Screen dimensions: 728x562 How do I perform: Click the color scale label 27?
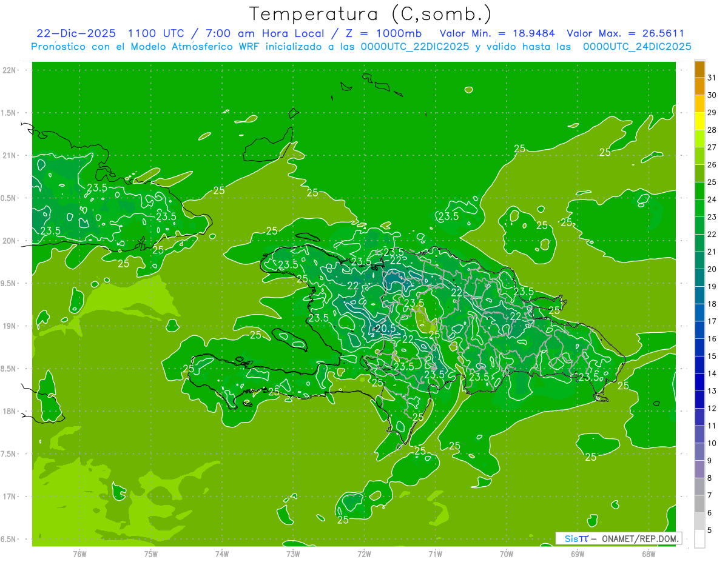click(712, 147)
